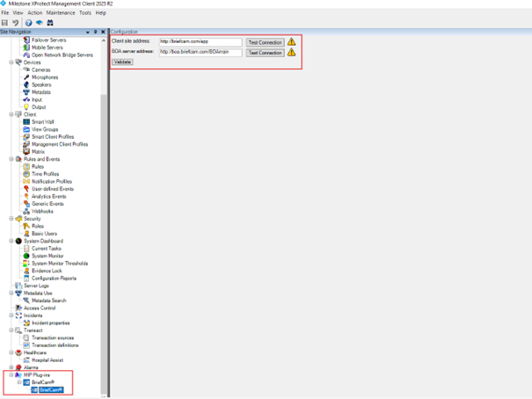The height and width of the screenshot is (399, 532).
Task: Open the View menu
Action: click(x=18, y=13)
